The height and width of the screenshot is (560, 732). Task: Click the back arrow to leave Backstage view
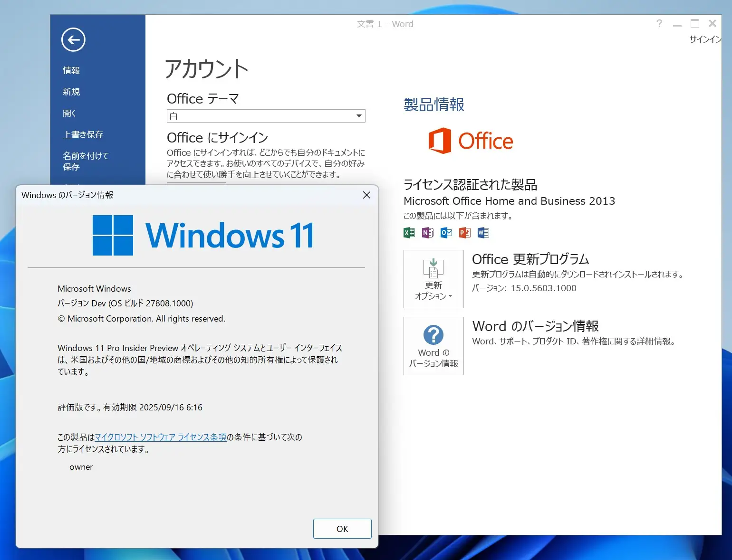pyautogui.click(x=73, y=40)
